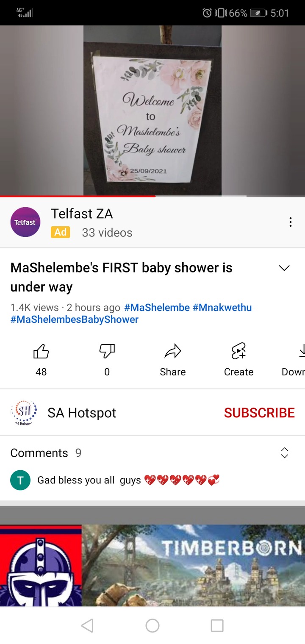Screen dimensions: 305x644
Task: Subscribe to SA Hotspot channel
Action: [259, 413]
